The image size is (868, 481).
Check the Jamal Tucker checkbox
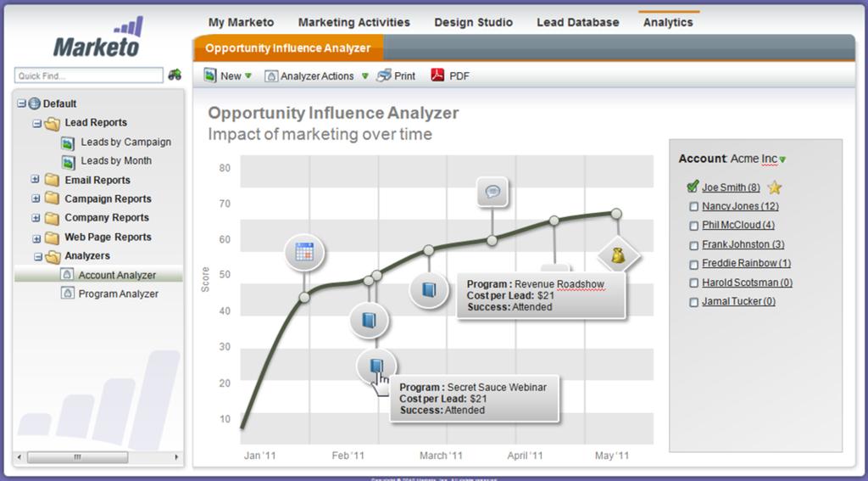693,303
